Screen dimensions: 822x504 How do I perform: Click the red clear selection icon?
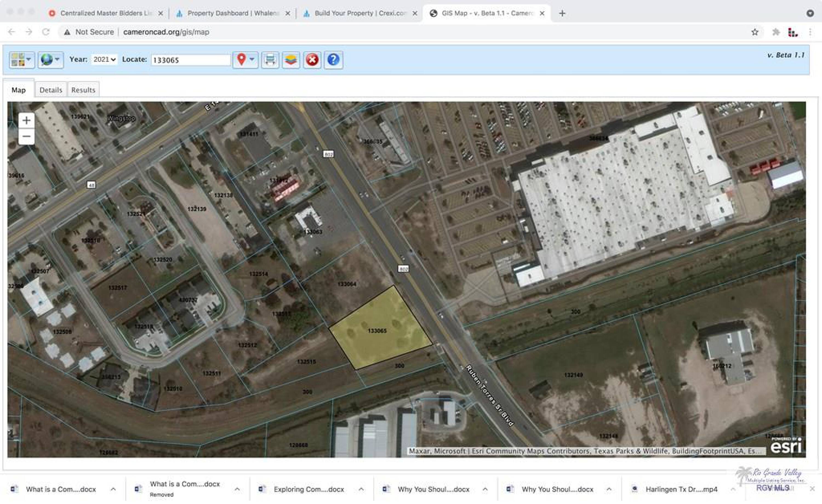click(312, 60)
